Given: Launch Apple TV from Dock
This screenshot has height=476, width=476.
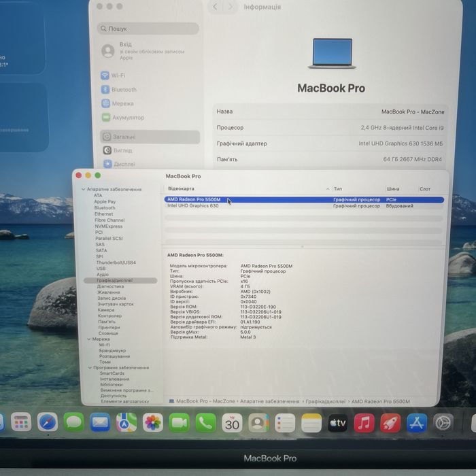Looking at the screenshot, I should pos(337,422).
